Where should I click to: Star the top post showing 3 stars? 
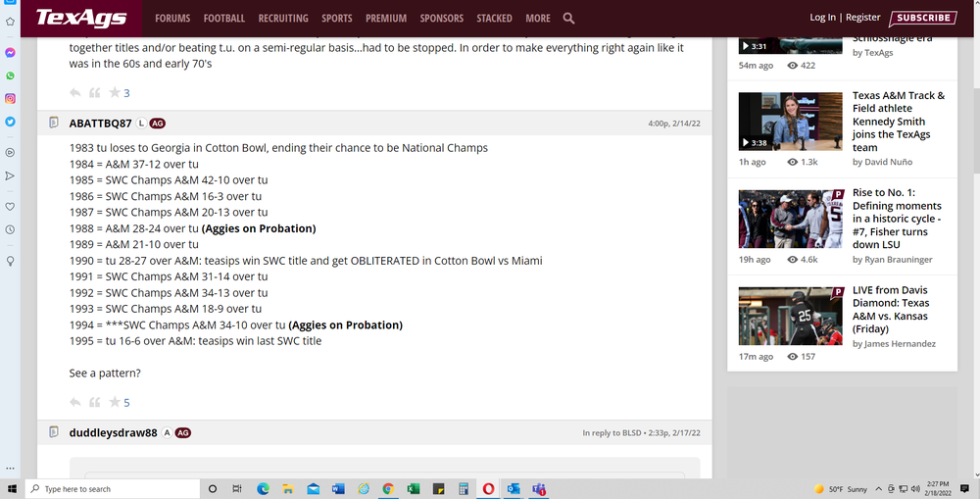tap(115, 93)
